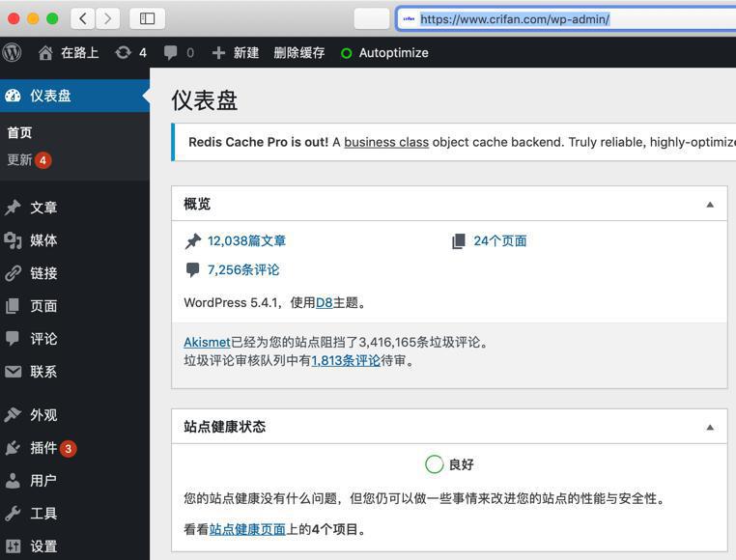Click the green 良好 health status circle
Viewport: 736px width, 560px height.
click(435, 464)
